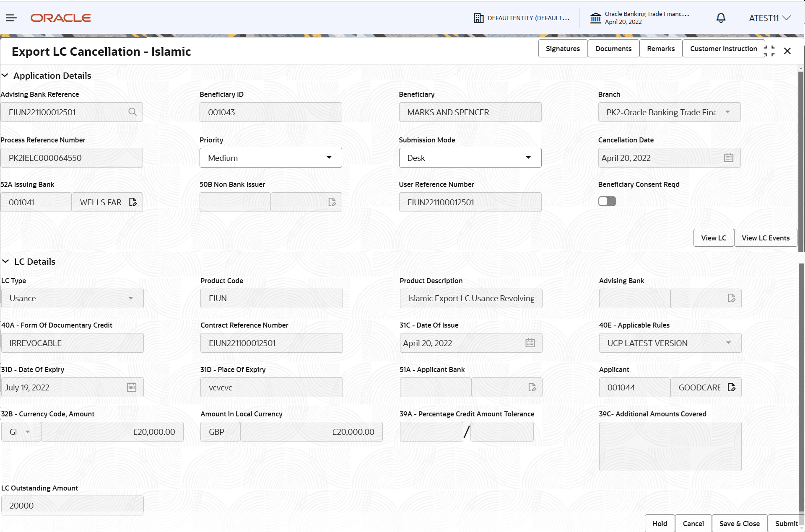This screenshot has height=532, width=805.
Task: Click the View LC Events button
Action: (765, 238)
